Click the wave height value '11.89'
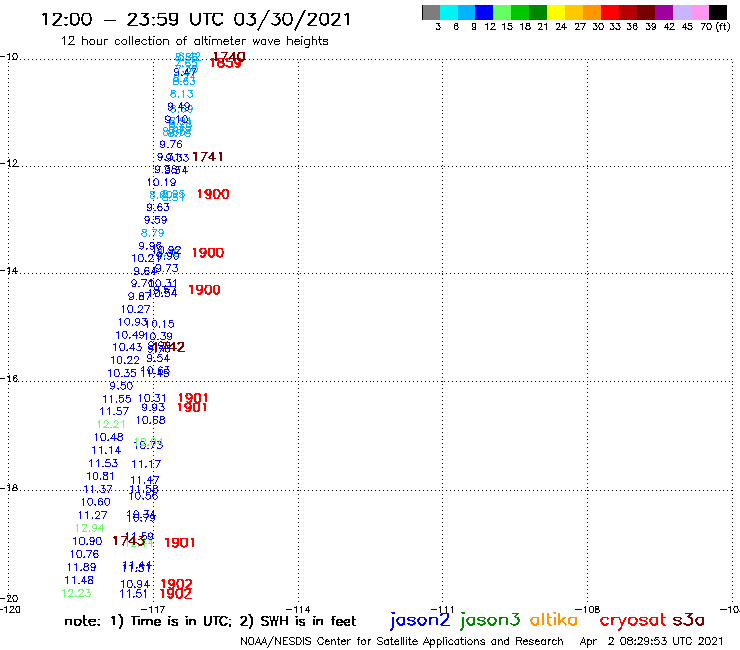This screenshot has height=650, width=740. (x=81, y=567)
